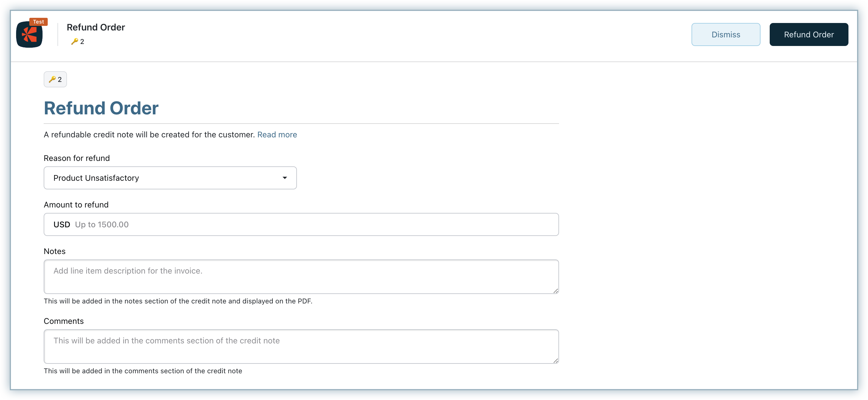Open the Reason for refund dropdown
The height and width of the screenshot is (400, 868).
170,178
